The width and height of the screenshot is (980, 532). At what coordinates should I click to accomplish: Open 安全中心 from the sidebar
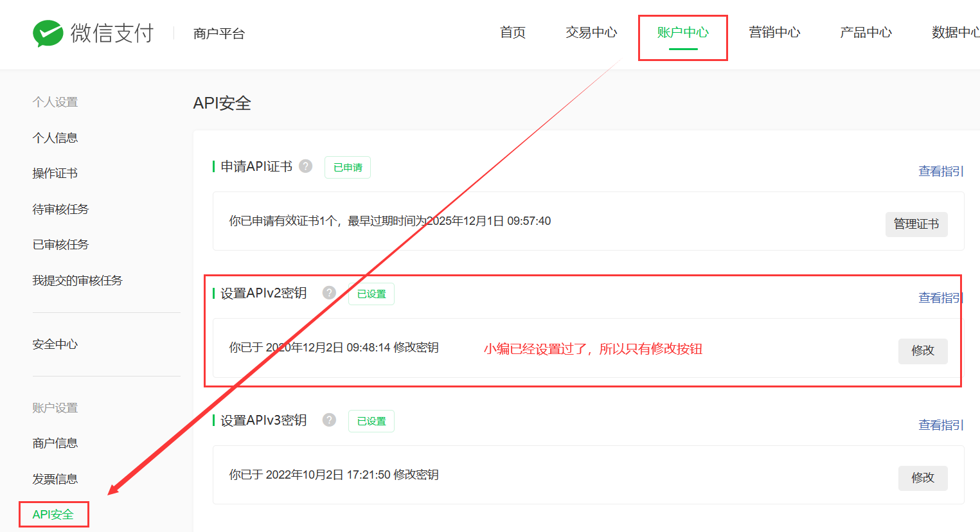(x=55, y=344)
